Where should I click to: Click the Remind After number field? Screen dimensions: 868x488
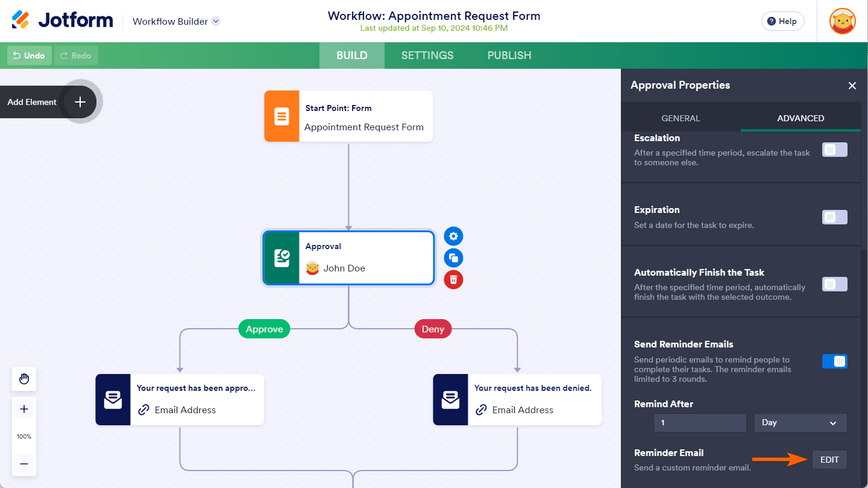[700, 423]
